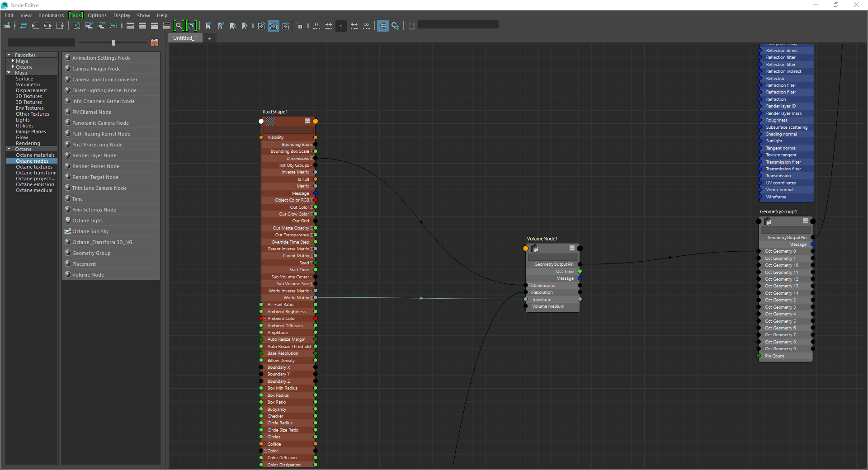Open the Display menu
Screen dimensions: 868x470
[x=122, y=15]
